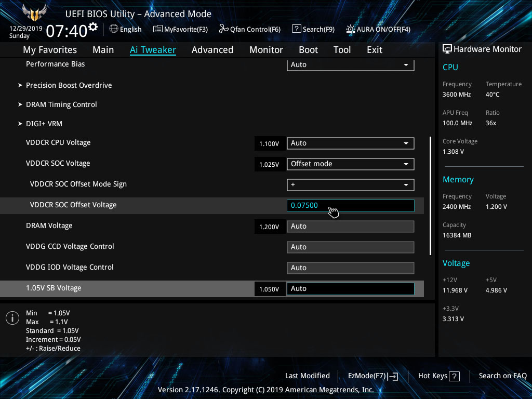The image size is (532, 399).
Task: Click the APU Freq value 100.0 MHz
Action: (457, 123)
